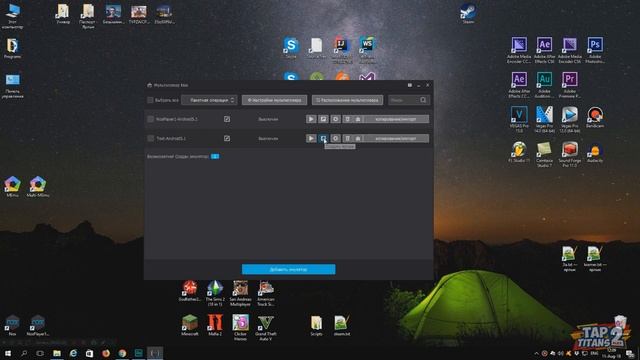Check the Выбрать все (select all) checkbox
This screenshot has height=360, width=640.
click(150, 100)
